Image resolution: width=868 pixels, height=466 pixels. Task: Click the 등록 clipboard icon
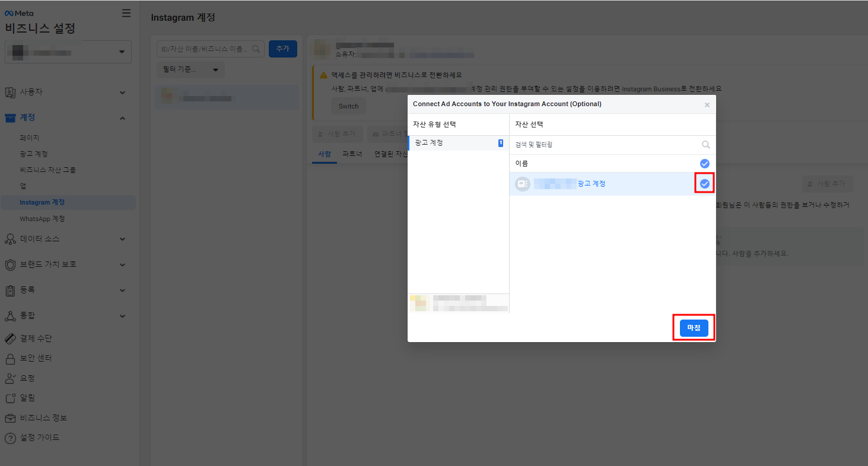pos(10,290)
